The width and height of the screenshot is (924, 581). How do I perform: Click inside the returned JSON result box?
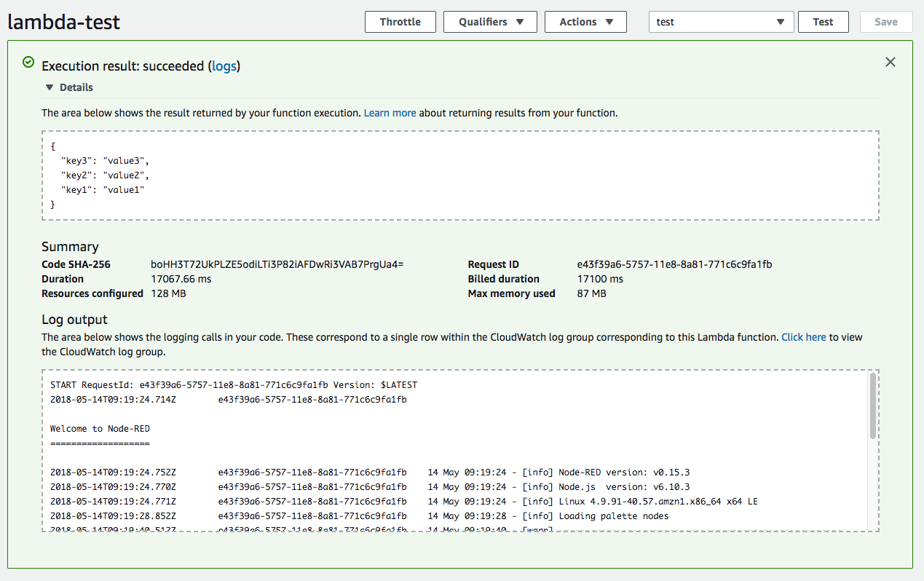[x=459, y=175]
